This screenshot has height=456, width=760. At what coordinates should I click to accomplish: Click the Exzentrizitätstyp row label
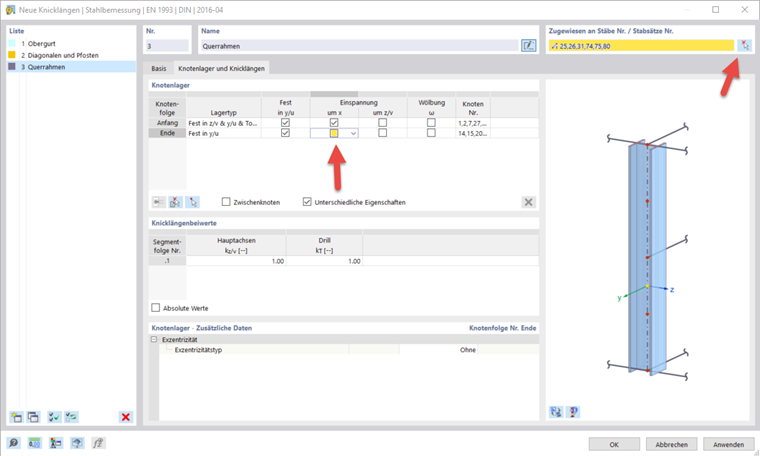pos(198,350)
